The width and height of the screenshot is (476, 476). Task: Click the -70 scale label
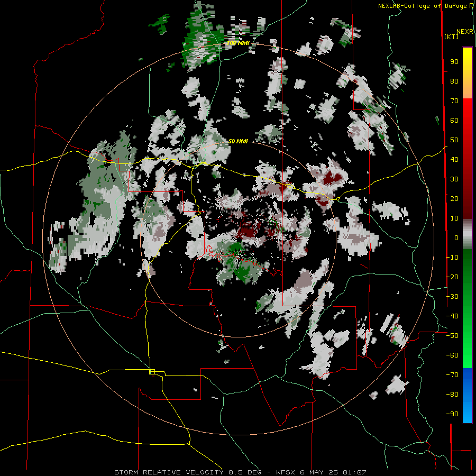(x=452, y=375)
